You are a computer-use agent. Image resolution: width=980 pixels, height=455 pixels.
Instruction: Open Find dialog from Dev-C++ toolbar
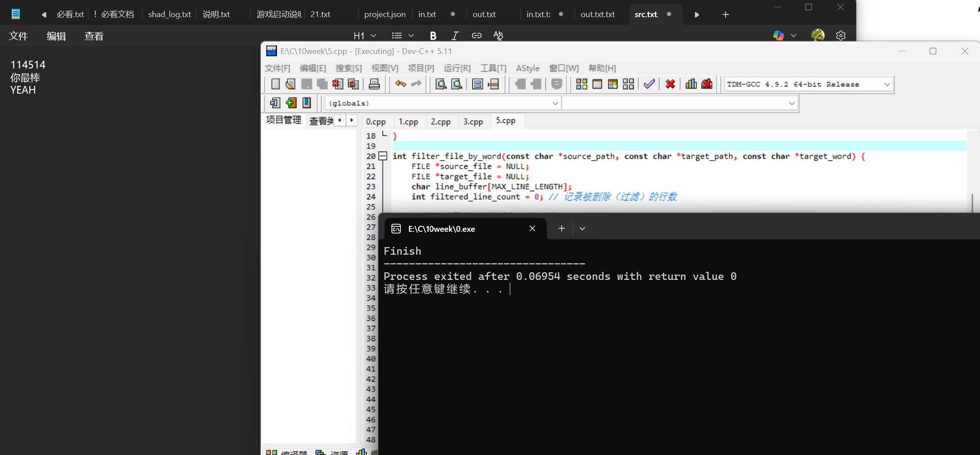(x=441, y=84)
